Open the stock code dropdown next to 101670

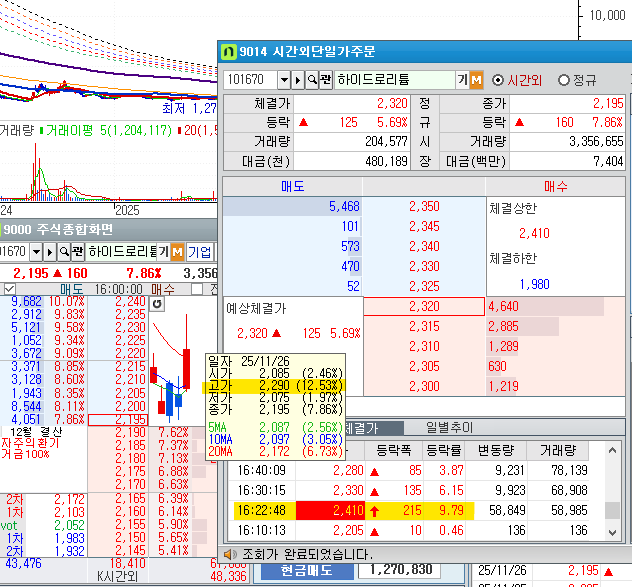[284, 80]
